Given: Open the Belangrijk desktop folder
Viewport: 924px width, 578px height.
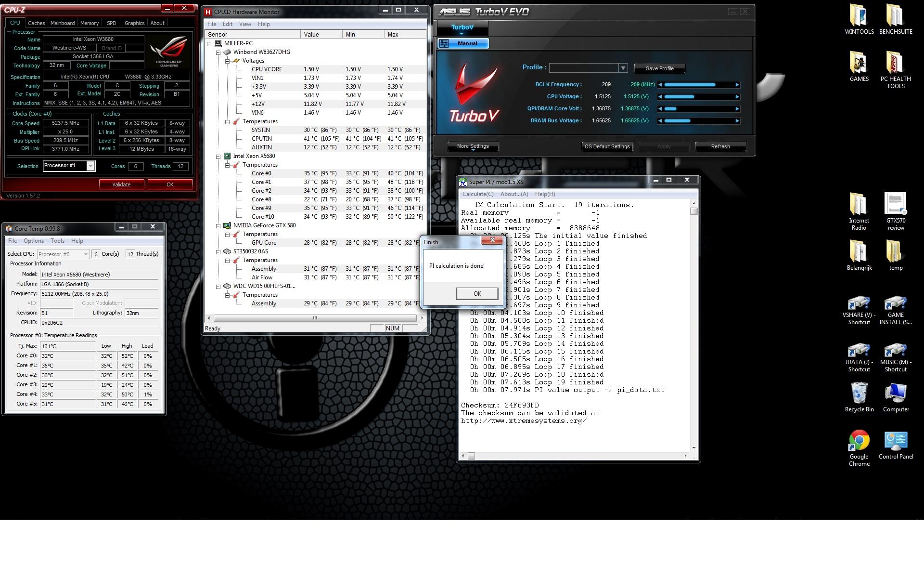Looking at the screenshot, I should pos(859,255).
